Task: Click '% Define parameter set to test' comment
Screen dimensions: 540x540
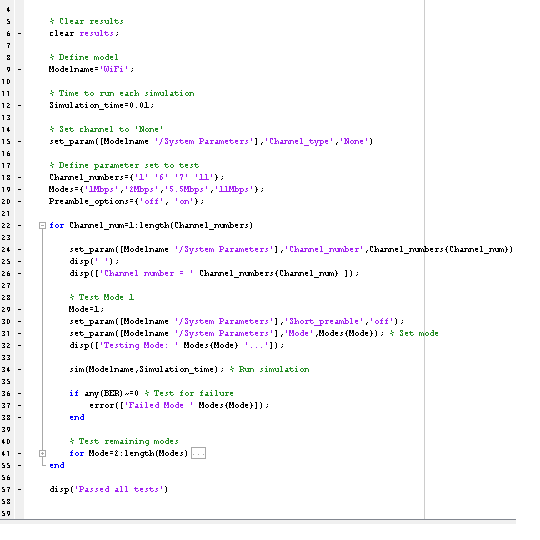Action: 124,166
